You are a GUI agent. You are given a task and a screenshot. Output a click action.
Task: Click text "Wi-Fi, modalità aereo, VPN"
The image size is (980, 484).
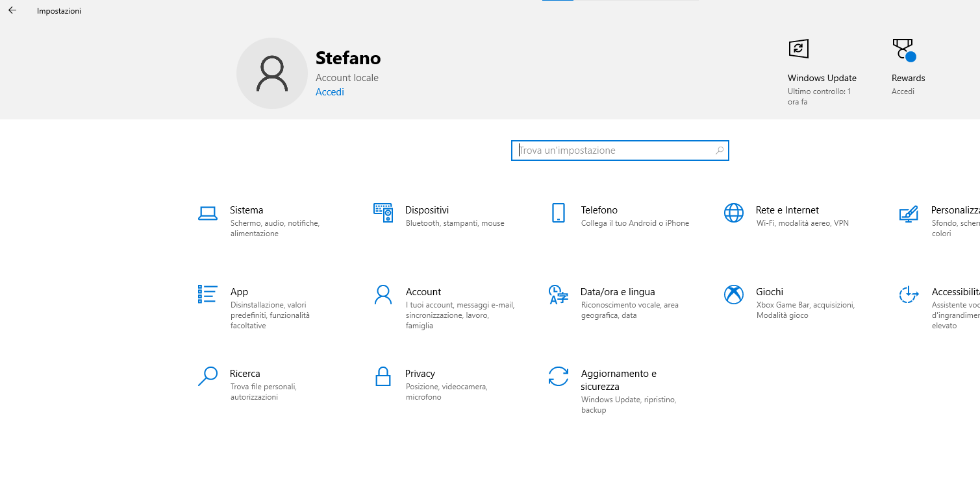[803, 223]
